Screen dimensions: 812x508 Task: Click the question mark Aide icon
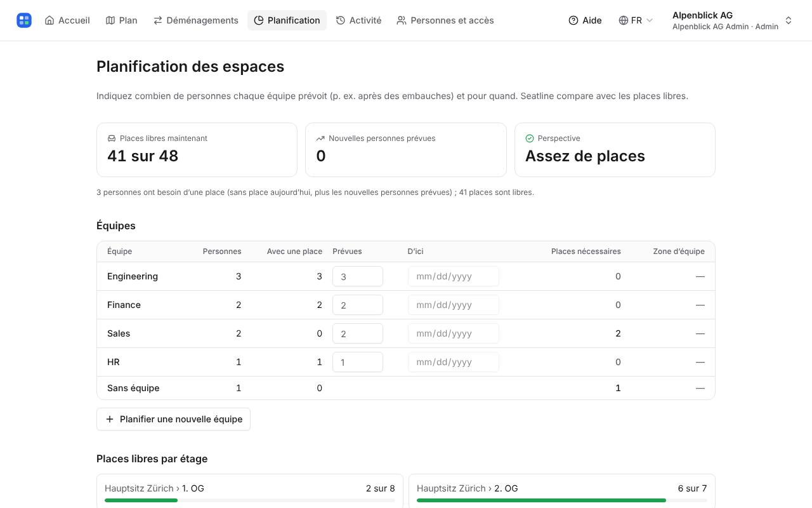[x=573, y=20]
